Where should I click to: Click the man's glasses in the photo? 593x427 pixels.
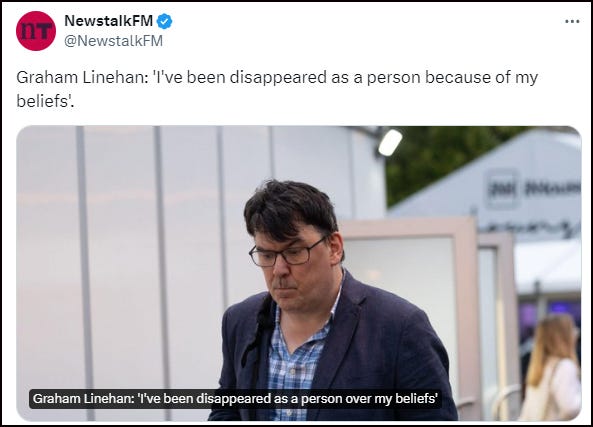pos(289,253)
